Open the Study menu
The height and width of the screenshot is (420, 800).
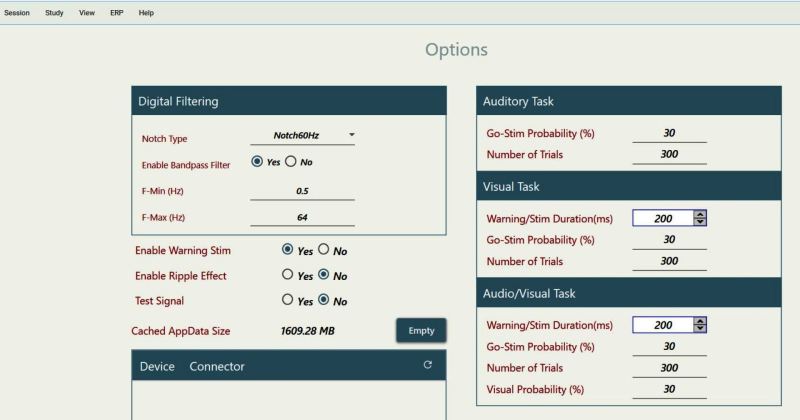[x=54, y=13]
